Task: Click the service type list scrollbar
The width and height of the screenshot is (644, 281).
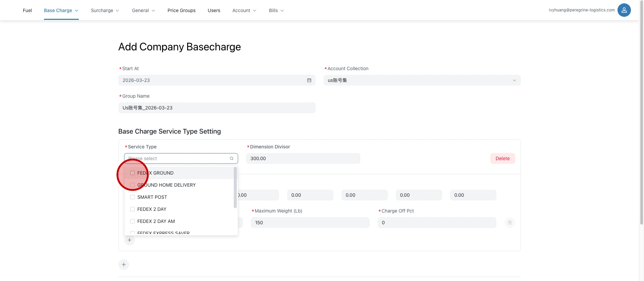Action: pyautogui.click(x=235, y=188)
